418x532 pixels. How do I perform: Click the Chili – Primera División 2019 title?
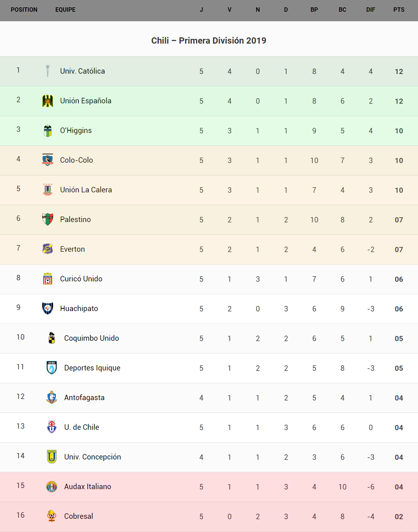[x=209, y=41]
